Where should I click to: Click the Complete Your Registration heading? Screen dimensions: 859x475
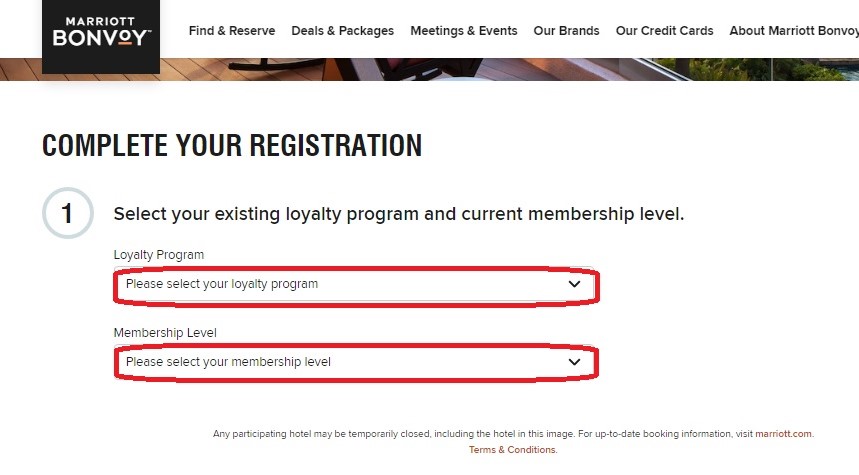[x=232, y=146]
